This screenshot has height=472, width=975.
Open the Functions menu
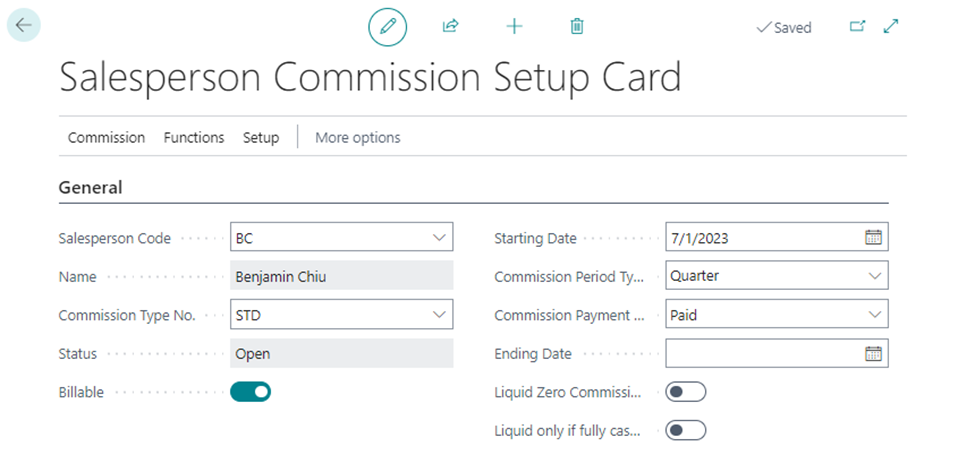tap(194, 137)
